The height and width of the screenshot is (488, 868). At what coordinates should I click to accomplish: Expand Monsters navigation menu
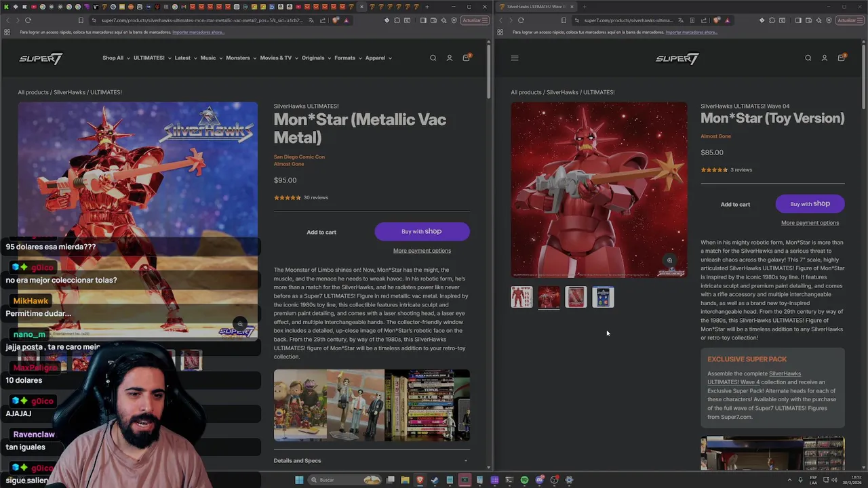241,58
